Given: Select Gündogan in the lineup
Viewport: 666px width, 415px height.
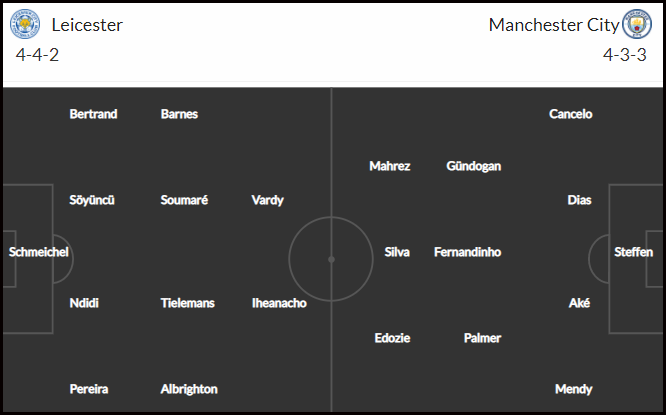Looking at the screenshot, I should coord(474,166).
